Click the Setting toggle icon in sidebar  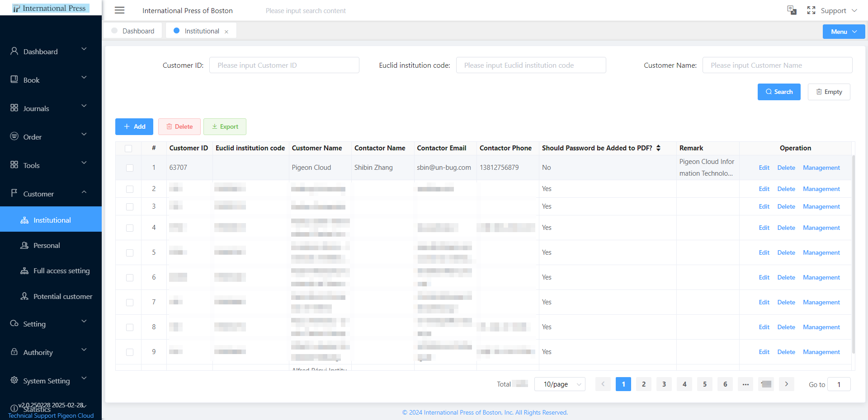click(x=14, y=323)
